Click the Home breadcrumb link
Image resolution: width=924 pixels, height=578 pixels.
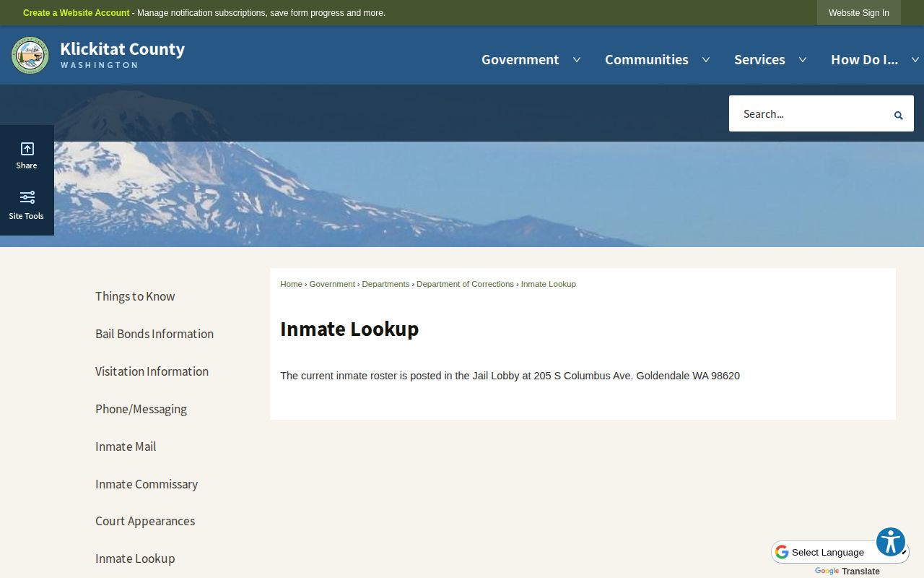click(x=291, y=284)
